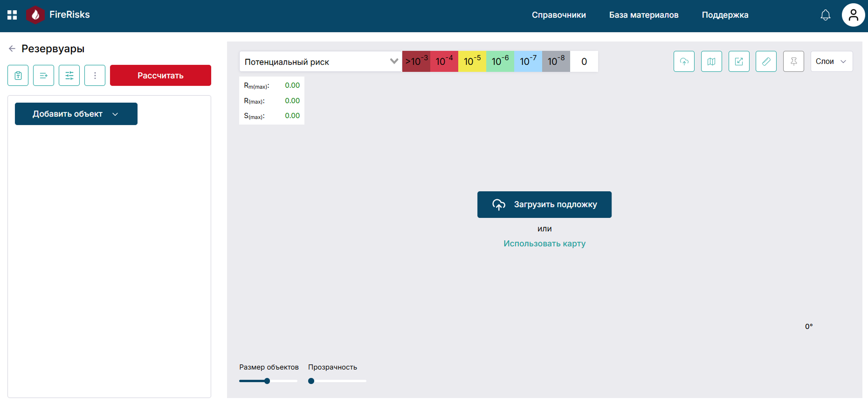This screenshot has width=868, height=405.
Task: Open the База материалов menu item
Action: click(644, 15)
